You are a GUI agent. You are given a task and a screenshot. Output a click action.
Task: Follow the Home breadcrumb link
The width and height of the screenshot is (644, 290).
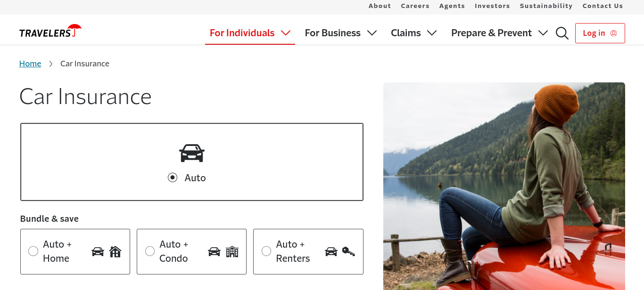tap(30, 64)
